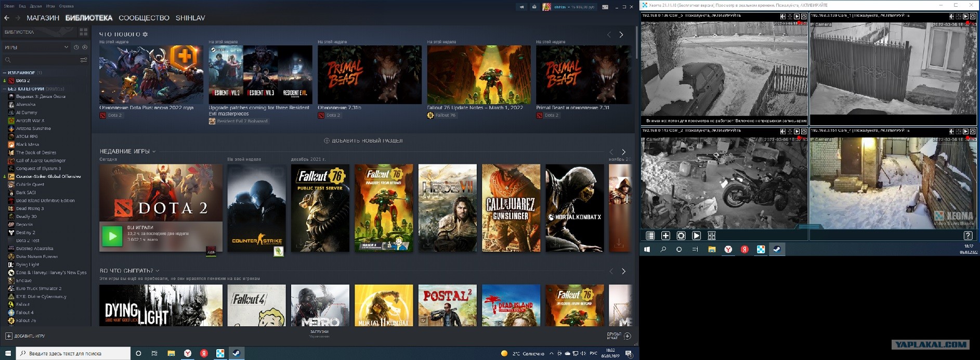980x360 pixels.
Task: Open the ИГРЫ library filter dropdown
Action: pyautogui.click(x=36, y=47)
